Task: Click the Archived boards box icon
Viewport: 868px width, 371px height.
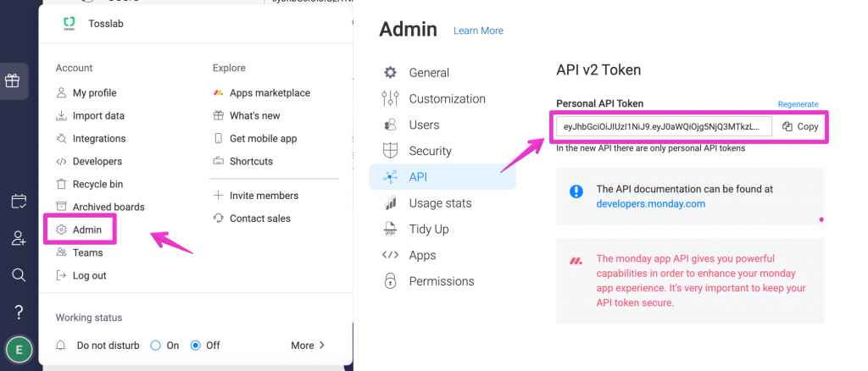Action: click(x=61, y=207)
